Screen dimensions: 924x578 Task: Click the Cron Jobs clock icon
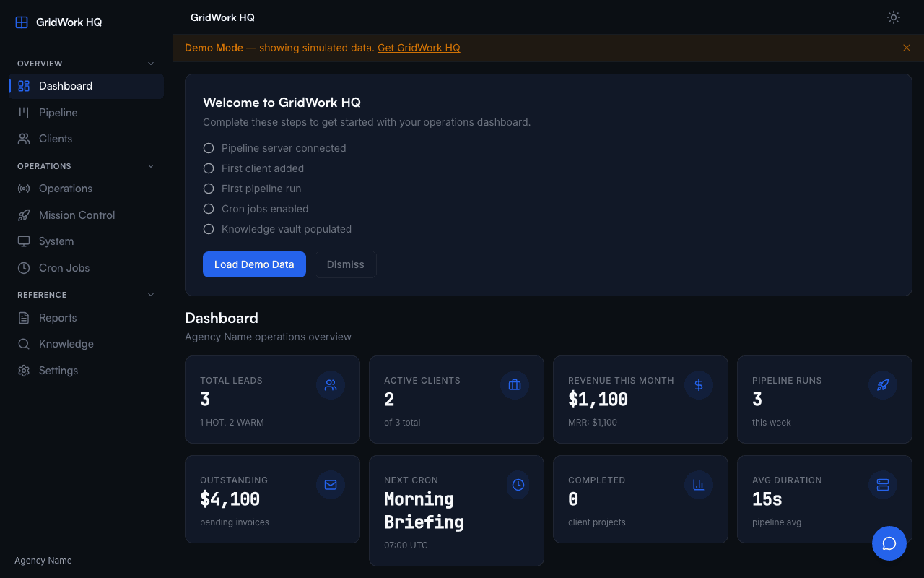pyautogui.click(x=24, y=267)
